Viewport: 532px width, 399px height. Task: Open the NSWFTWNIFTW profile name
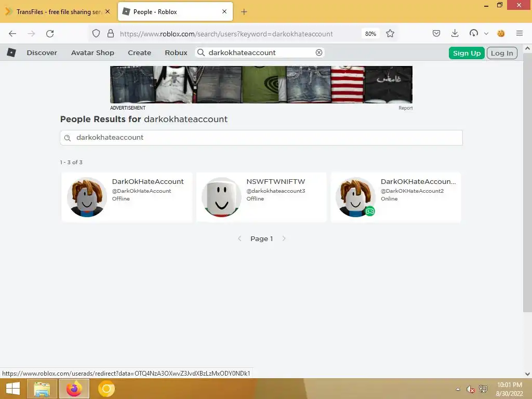tap(275, 181)
